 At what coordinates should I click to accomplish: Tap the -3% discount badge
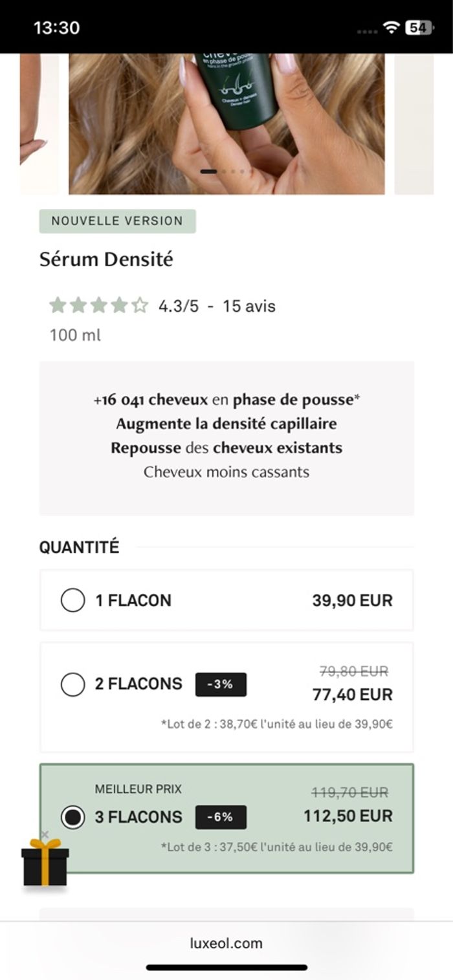pyautogui.click(x=221, y=684)
